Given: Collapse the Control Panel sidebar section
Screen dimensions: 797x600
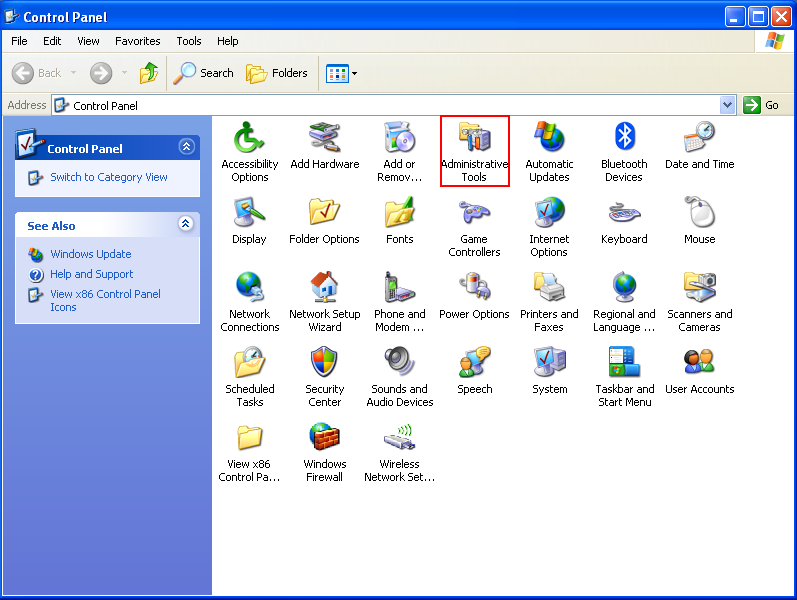Looking at the screenshot, I should click(187, 147).
